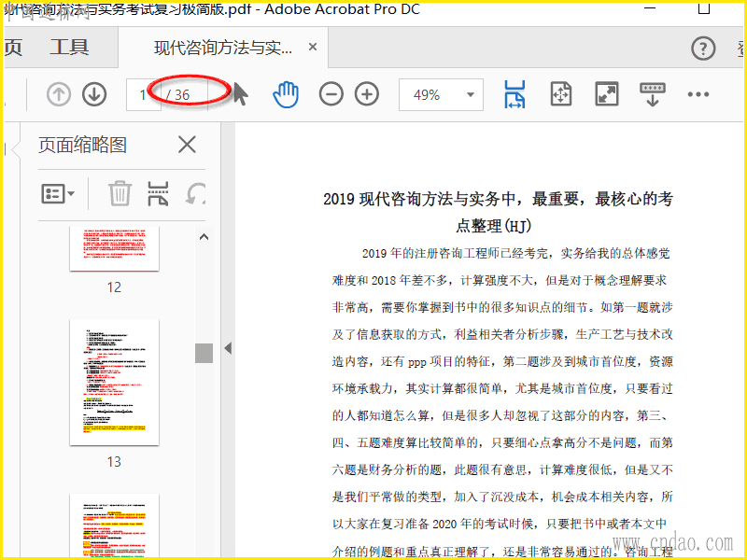Image resolution: width=747 pixels, height=560 pixels.
Task: Collapse the left navigation pane arrow
Action: 228,348
